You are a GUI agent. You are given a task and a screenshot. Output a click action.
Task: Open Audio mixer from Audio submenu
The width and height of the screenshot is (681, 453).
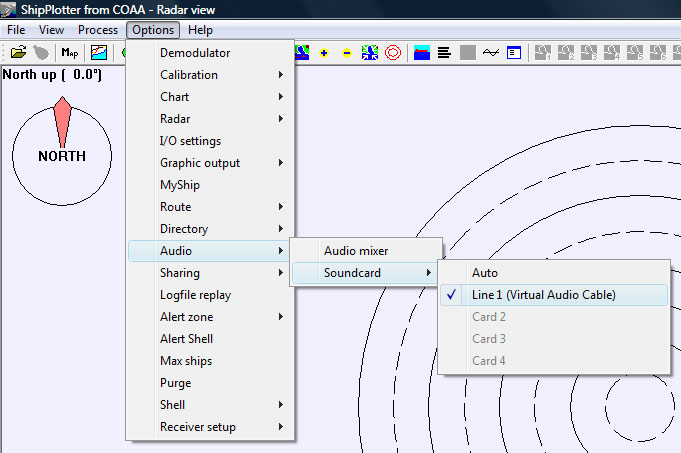pos(366,251)
